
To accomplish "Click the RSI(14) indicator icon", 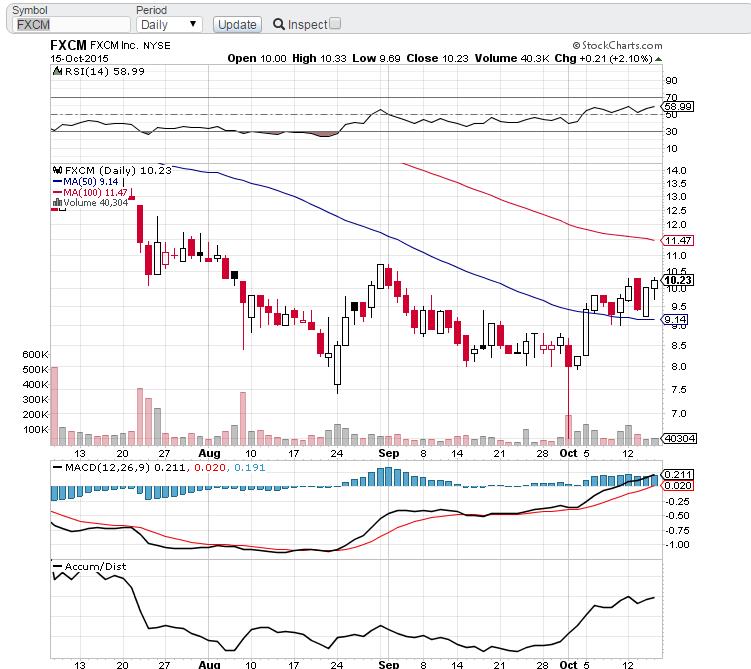I will click(x=57, y=71).
